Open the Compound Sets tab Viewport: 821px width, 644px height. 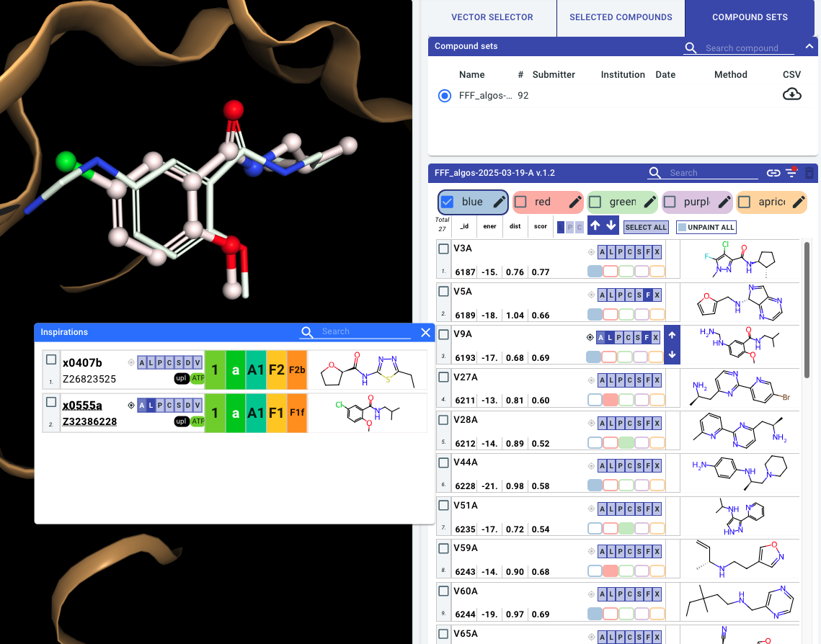click(x=750, y=17)
